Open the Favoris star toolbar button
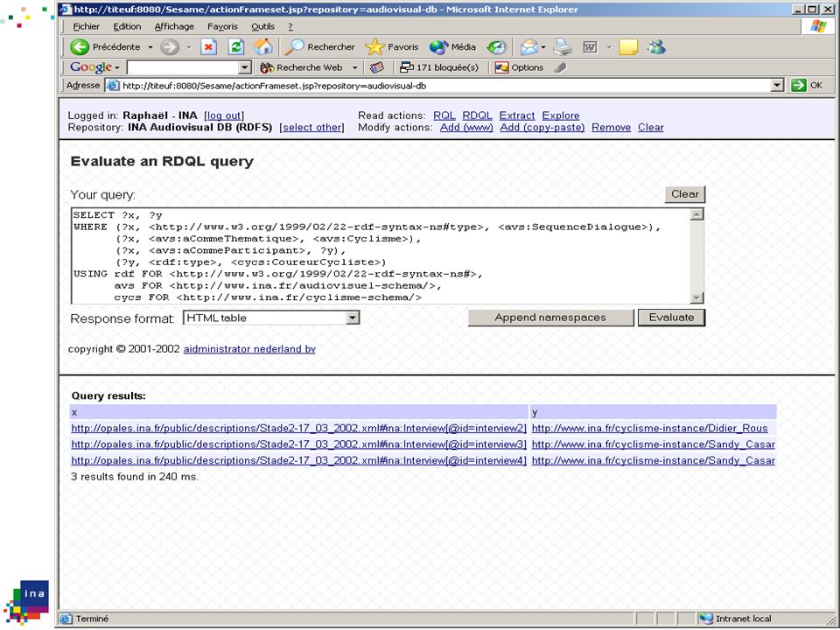 pyautogui.click(x=392, y=47)
